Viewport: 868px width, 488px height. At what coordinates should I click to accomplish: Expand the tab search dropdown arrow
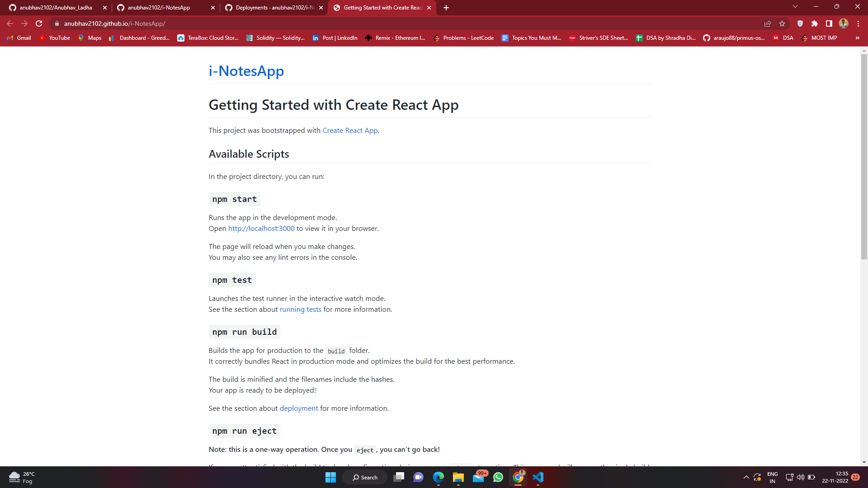point(795,6)
